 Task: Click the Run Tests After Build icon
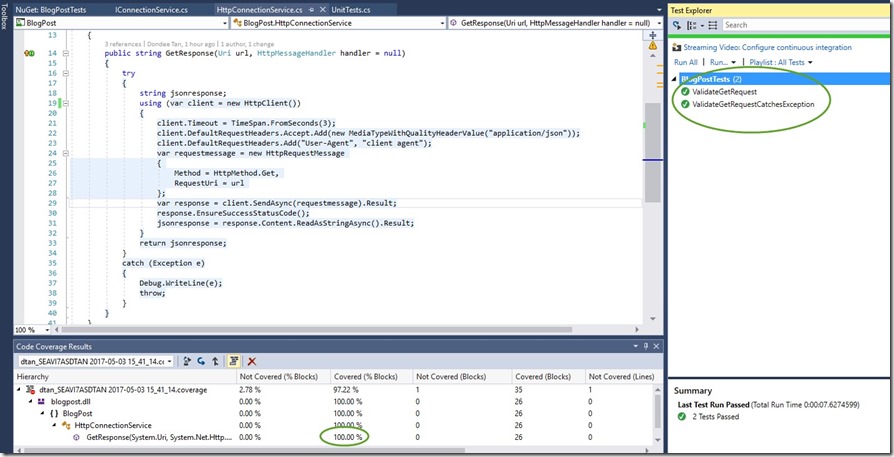pos(678,25)
